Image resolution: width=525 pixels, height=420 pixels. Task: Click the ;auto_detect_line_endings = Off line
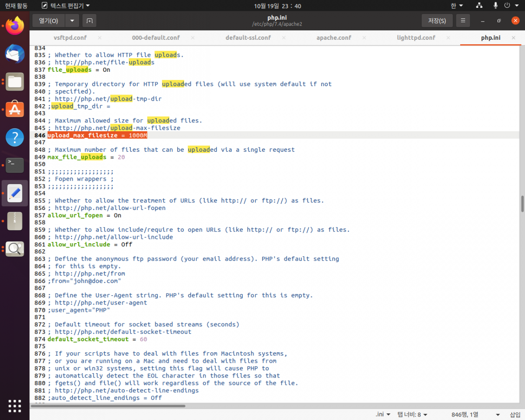pyautogui.click(x=105, y=398)
